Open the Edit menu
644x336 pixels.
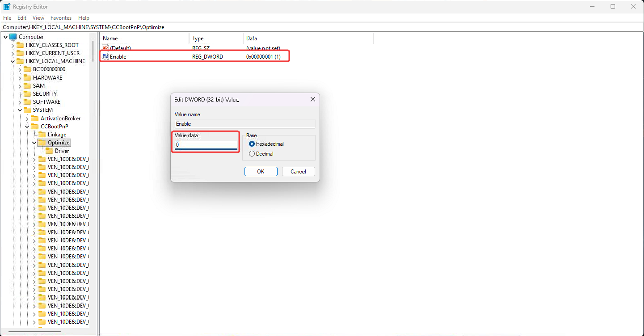22,18
